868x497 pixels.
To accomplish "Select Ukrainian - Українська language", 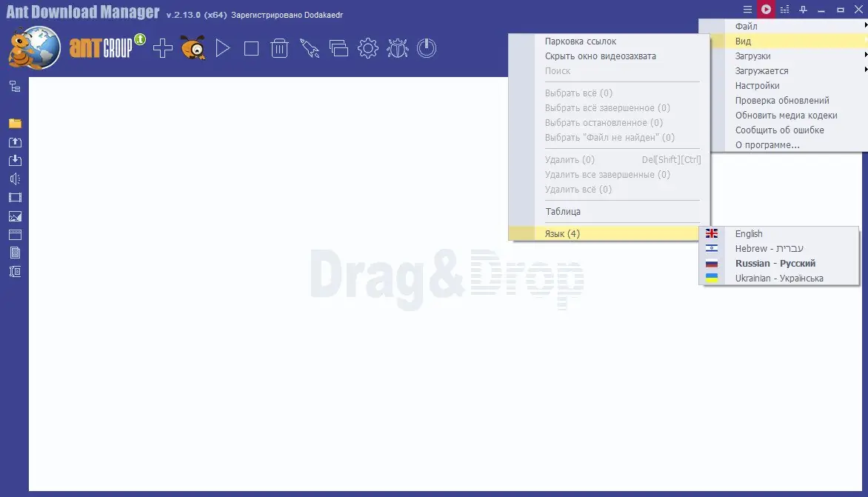I will pyautogui.click(x=779, y=278).
